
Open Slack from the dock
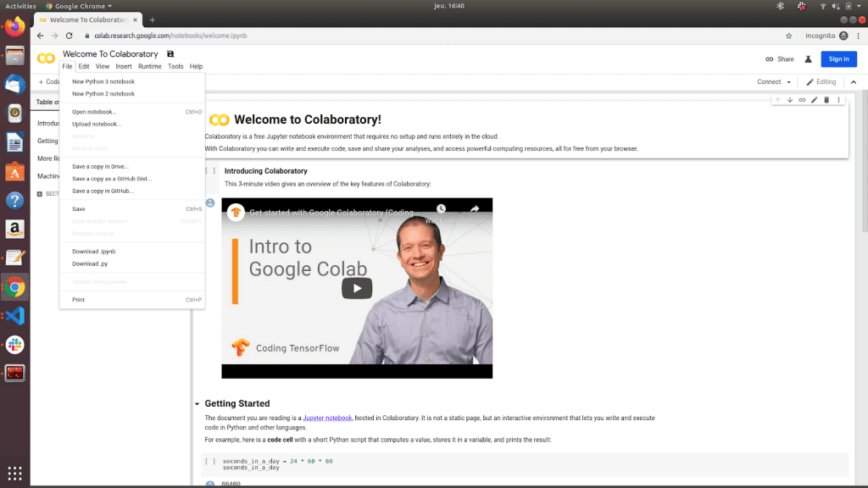[15, 345]
